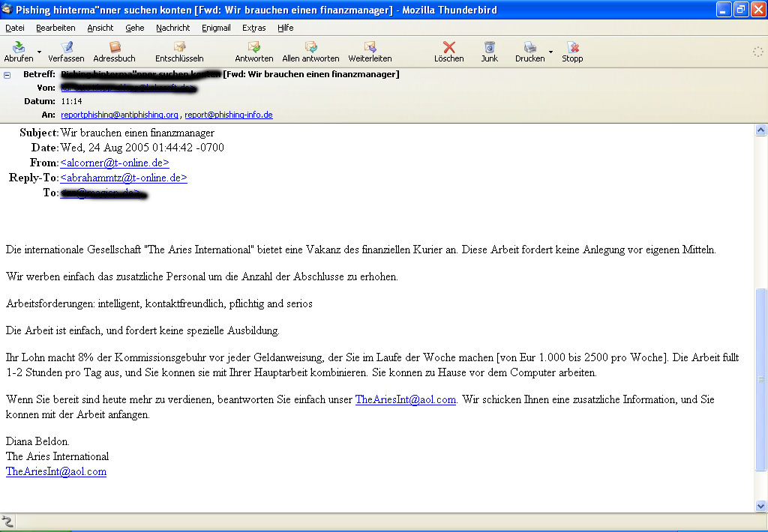Close the Thunderbird window
The image size is (768, 532).
coord(758,9)
